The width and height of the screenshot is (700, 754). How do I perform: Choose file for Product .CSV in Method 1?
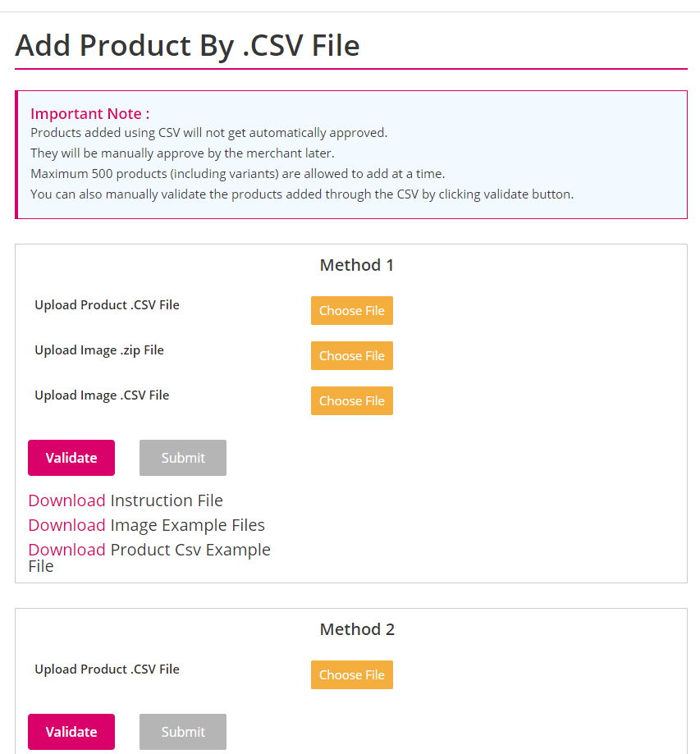pyautogui.click(x=352, y=311)
